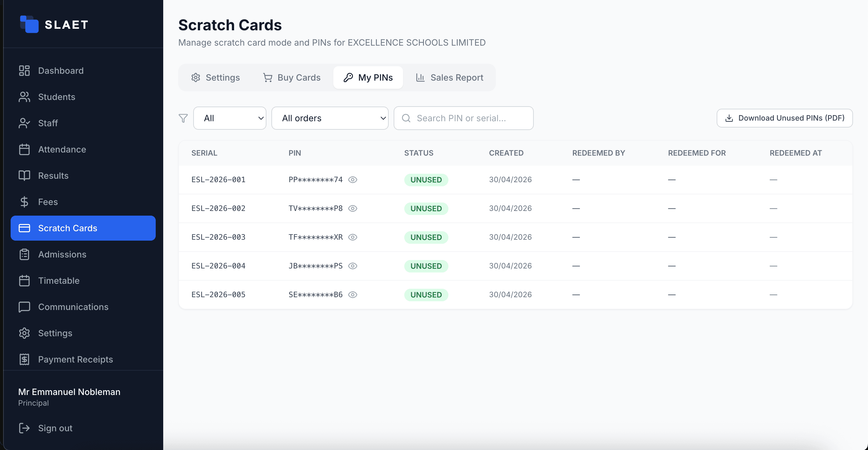Click the Timetable calendar icon

point(24,281)
